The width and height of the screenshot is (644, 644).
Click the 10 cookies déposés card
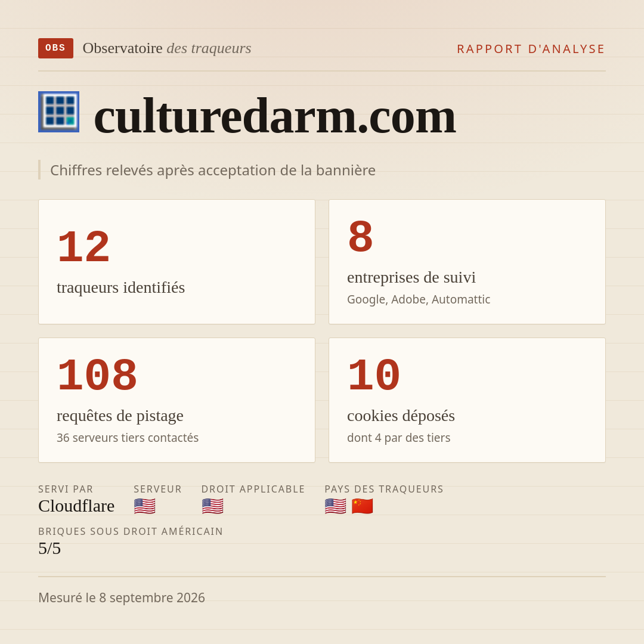tap(467, 400)
